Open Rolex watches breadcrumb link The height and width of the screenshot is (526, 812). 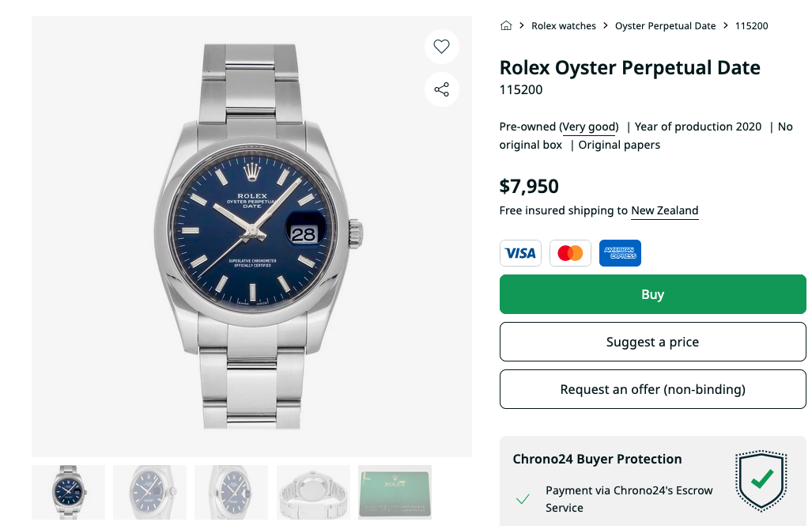pos(564,26)
